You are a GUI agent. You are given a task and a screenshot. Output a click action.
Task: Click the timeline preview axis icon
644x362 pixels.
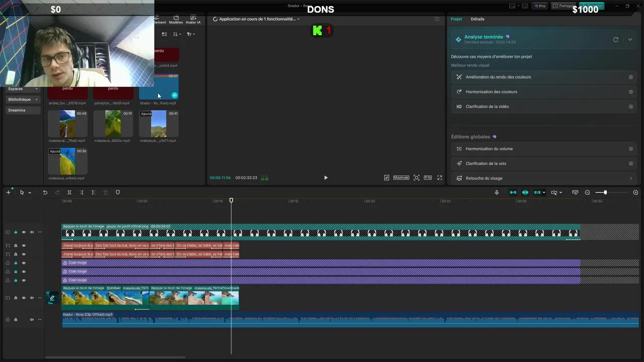[x=554, y=193]
